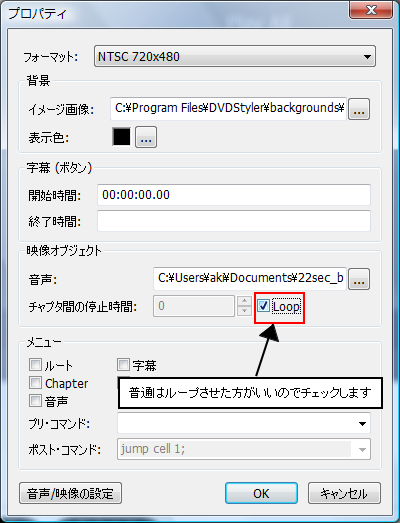
Task: Browse for background image with ... button
Action: [x=359, y=109]
